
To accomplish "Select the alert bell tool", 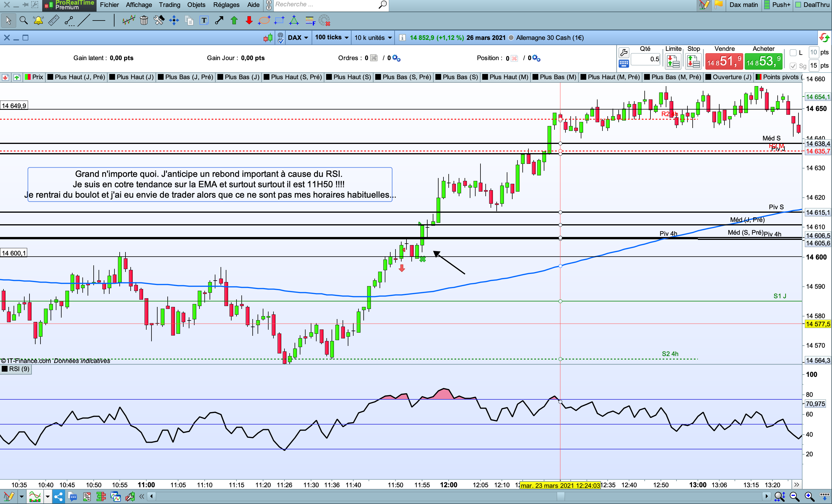I will pyautogui.click(x=38, y=21).
